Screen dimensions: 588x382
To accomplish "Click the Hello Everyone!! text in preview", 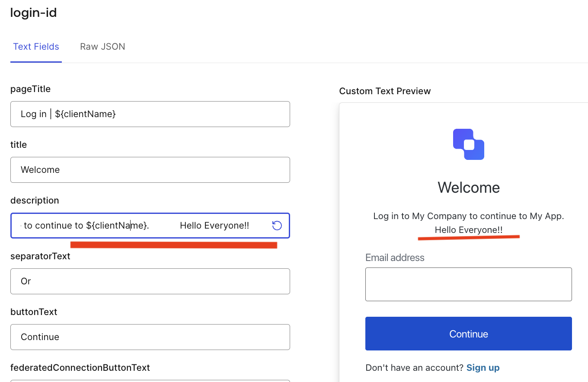I will click(x=469, y=230).
